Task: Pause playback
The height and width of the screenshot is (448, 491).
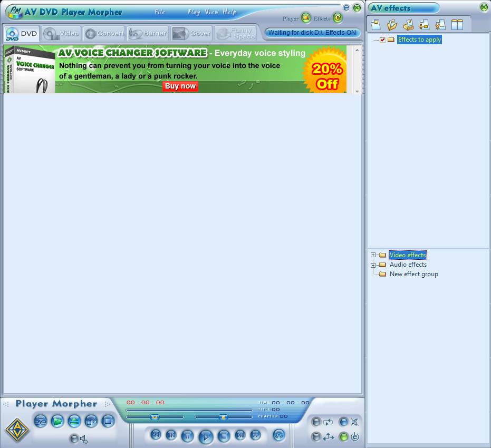Action: (188, 436)
